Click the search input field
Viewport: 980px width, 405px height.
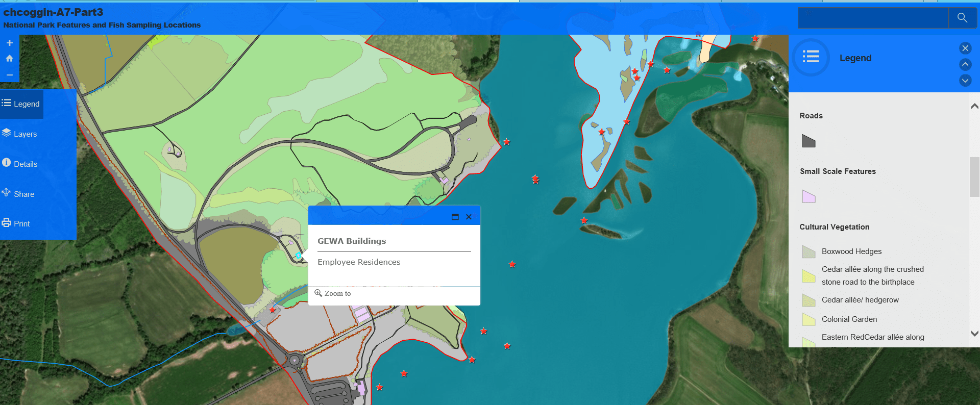click(873, 18)
